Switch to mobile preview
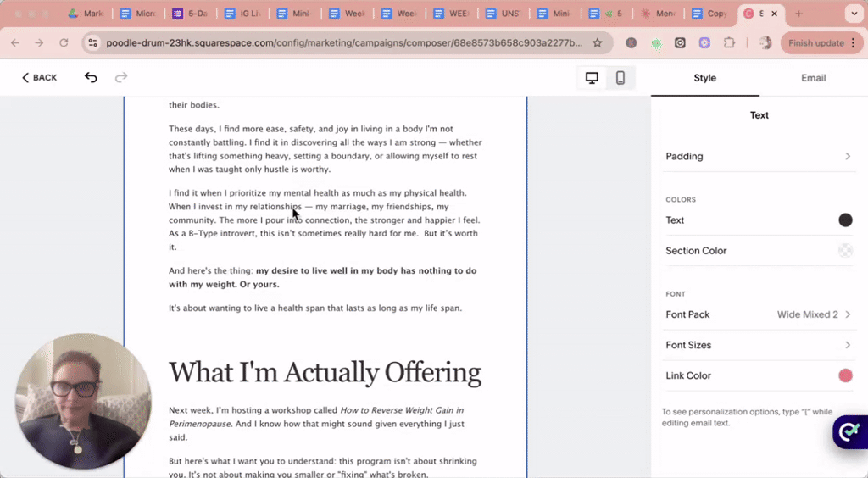 click(x=620, y=78)
